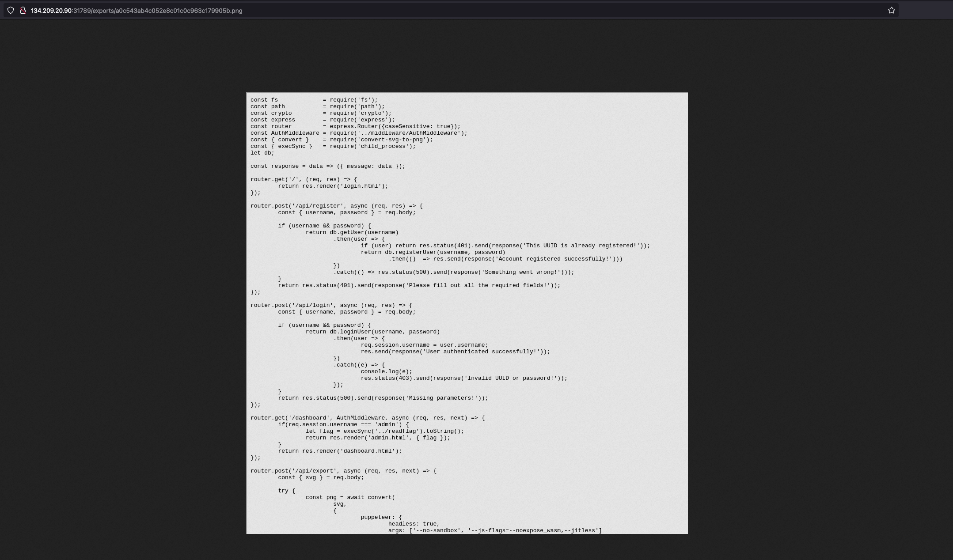
Task: Focus the URL address bar text
Action: tap(137, 11)
